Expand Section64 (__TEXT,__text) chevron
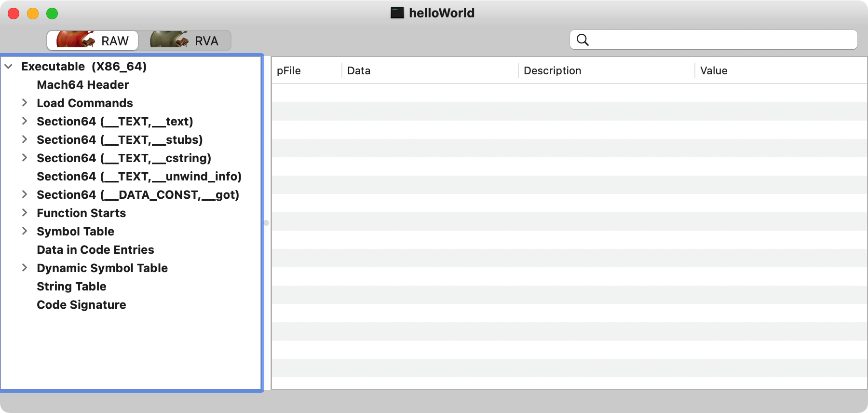The image size is (868, 413). point(25,121)
